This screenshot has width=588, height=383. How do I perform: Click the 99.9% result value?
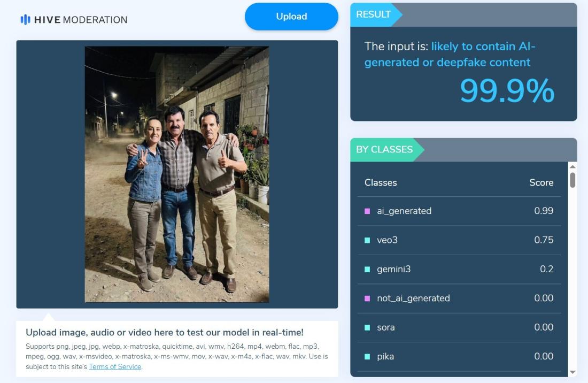tap(506, 91)
